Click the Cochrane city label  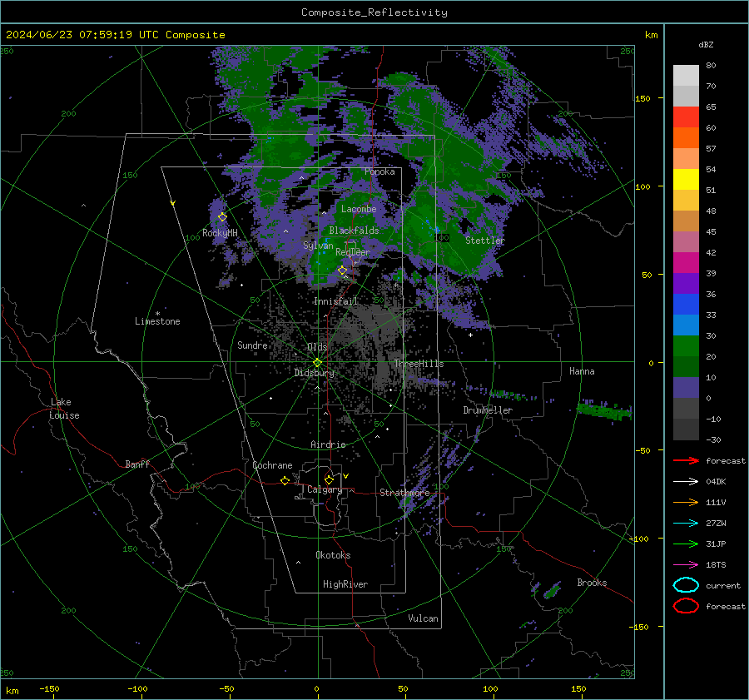(x=272, y=465)
